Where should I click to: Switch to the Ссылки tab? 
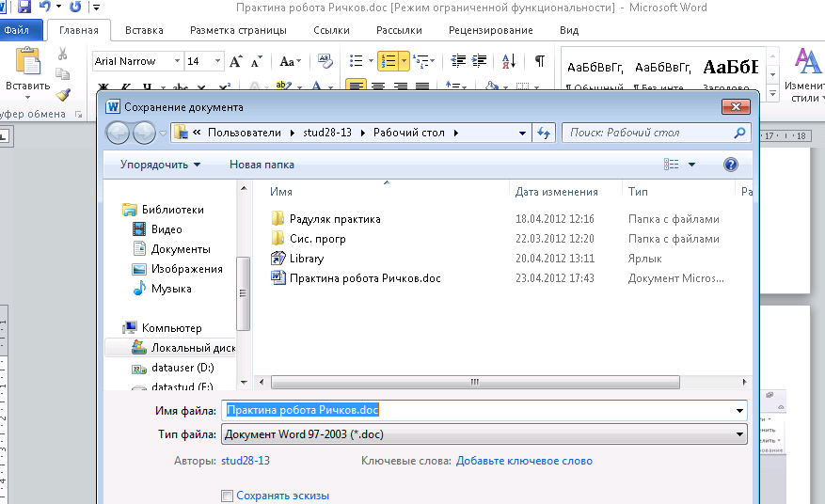331,30
